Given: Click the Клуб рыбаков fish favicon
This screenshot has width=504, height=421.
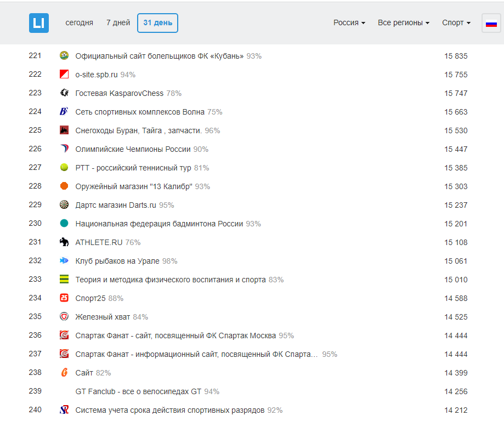Looking at the screenshot, I should pos(64,260).
